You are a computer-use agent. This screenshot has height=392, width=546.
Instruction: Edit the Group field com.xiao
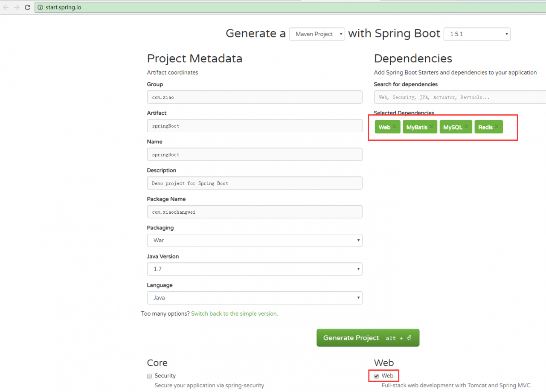255,97
